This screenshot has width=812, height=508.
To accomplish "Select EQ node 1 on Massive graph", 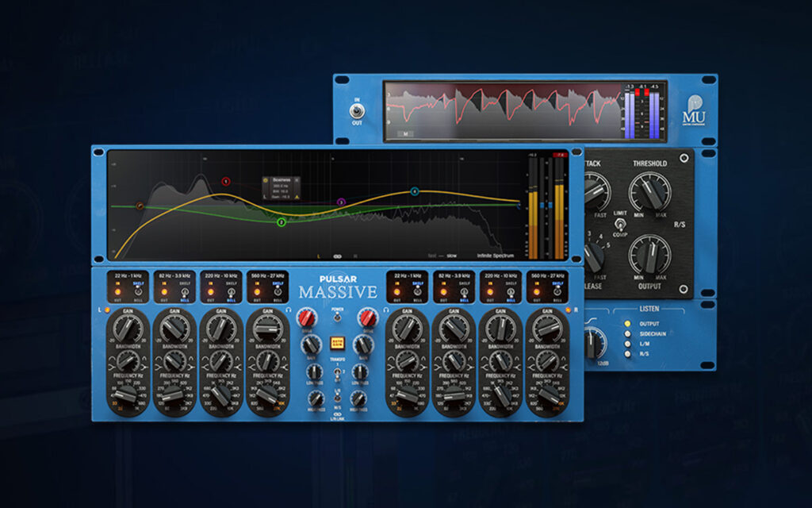I will (226, 182).
